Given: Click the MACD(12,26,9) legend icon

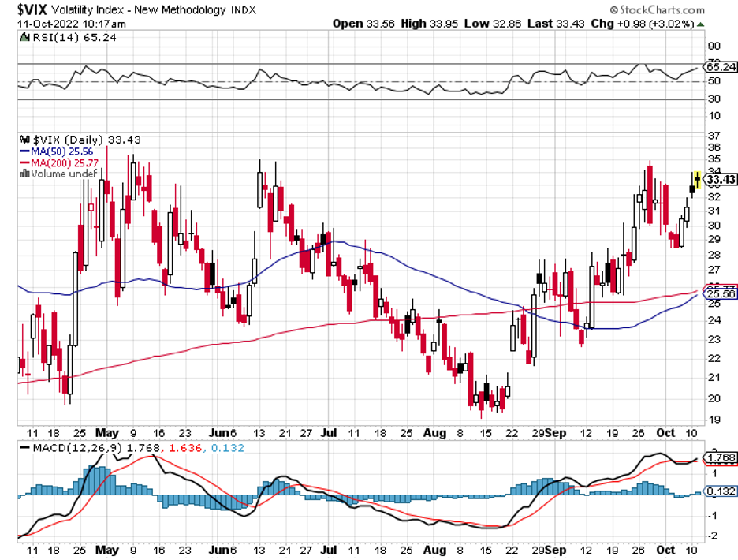Looking at the screenshot, I should click(x=24, y=448).
